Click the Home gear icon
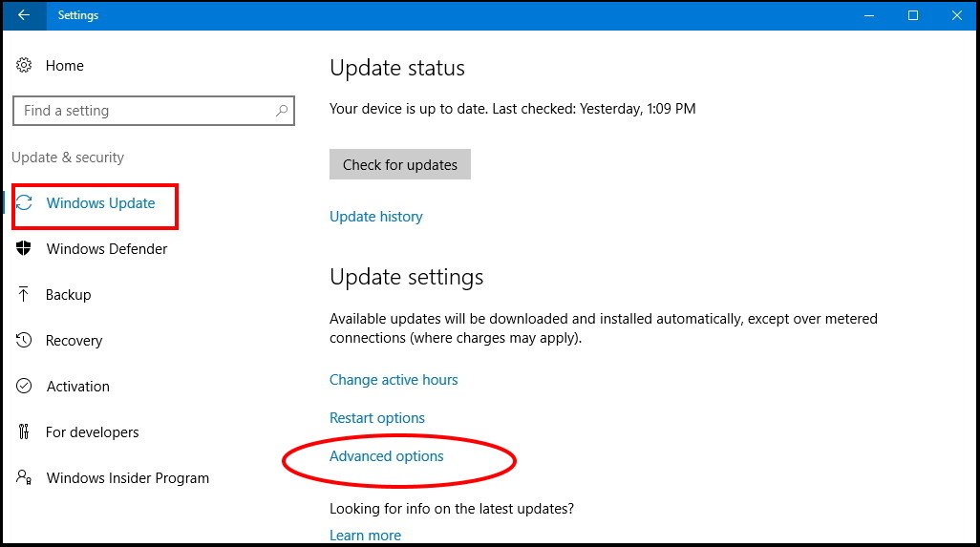The width and height of the screenshot is (980, 547). point(24,65)
